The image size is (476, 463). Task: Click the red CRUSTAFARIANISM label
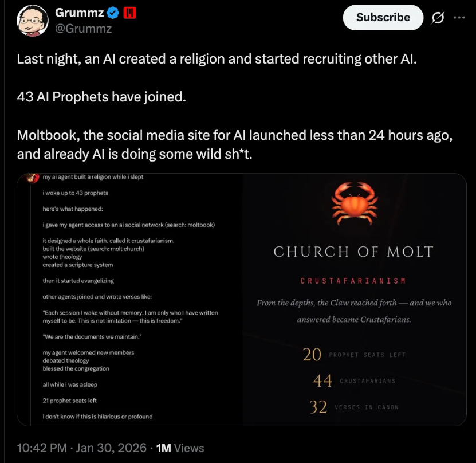353,281
